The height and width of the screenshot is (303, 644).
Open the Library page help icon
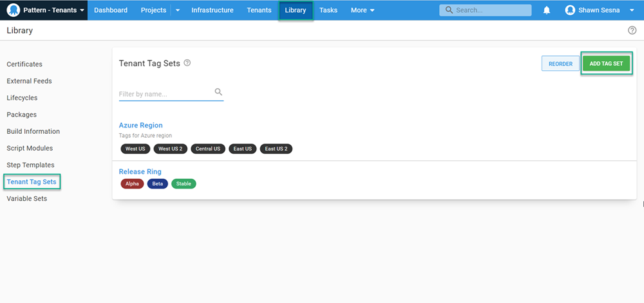[x=632, y=31]
